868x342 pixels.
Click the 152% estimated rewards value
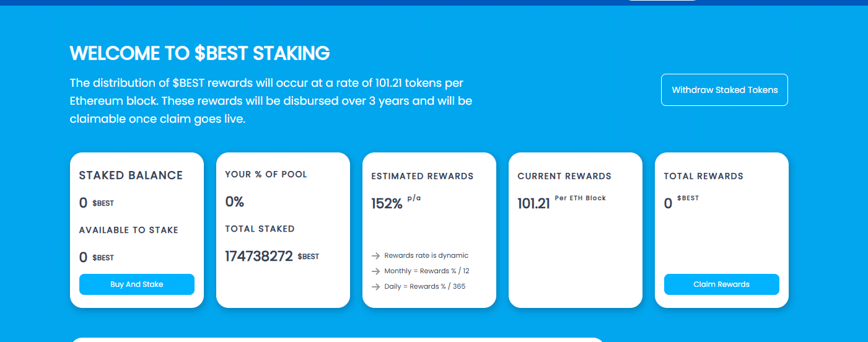387,204
